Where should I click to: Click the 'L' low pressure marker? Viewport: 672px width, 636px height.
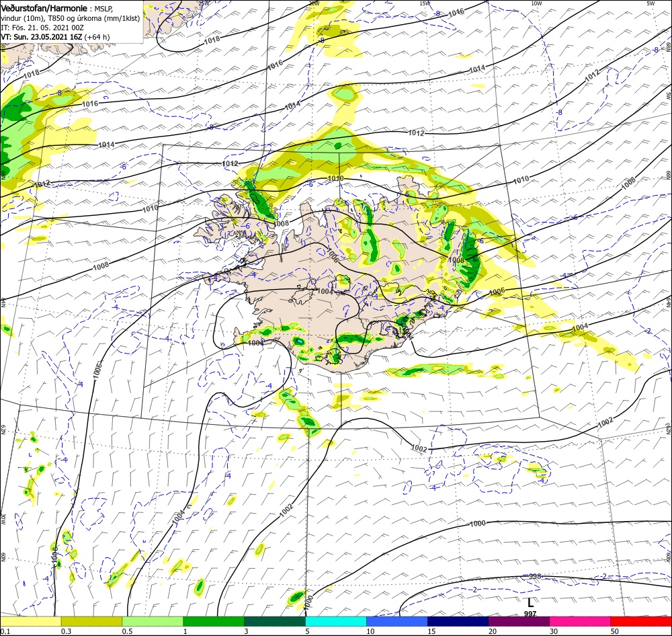pyautogui.click(x=531, y=602)
